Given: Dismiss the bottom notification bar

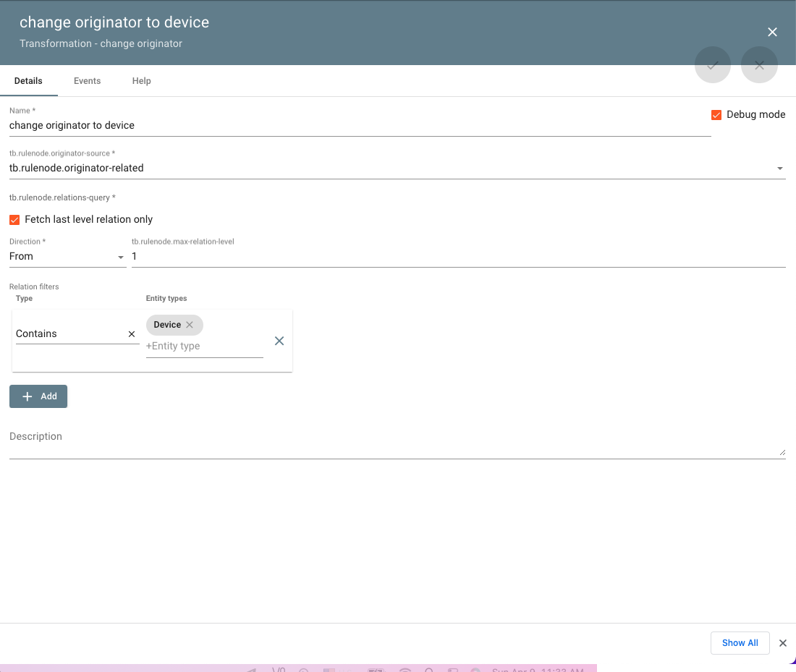Looking at the screenshot, I should coord(782,642).
